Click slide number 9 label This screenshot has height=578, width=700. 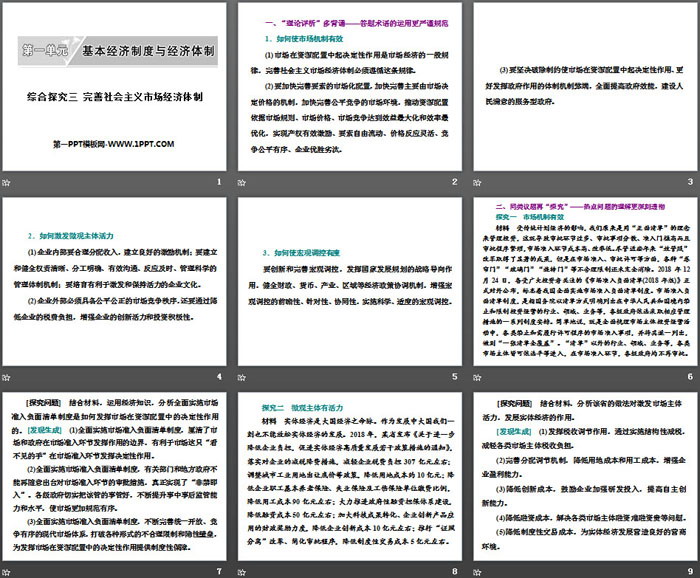point(690,571)
